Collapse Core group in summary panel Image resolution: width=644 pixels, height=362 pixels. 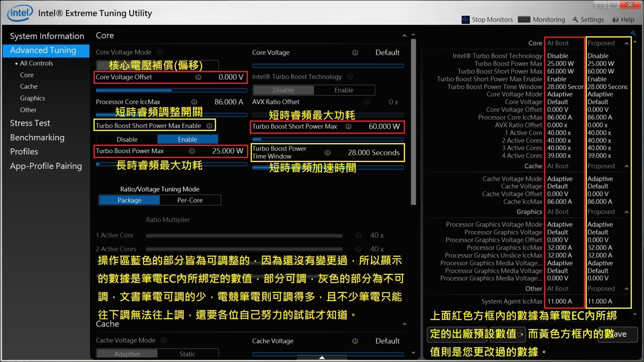(627, 43)
